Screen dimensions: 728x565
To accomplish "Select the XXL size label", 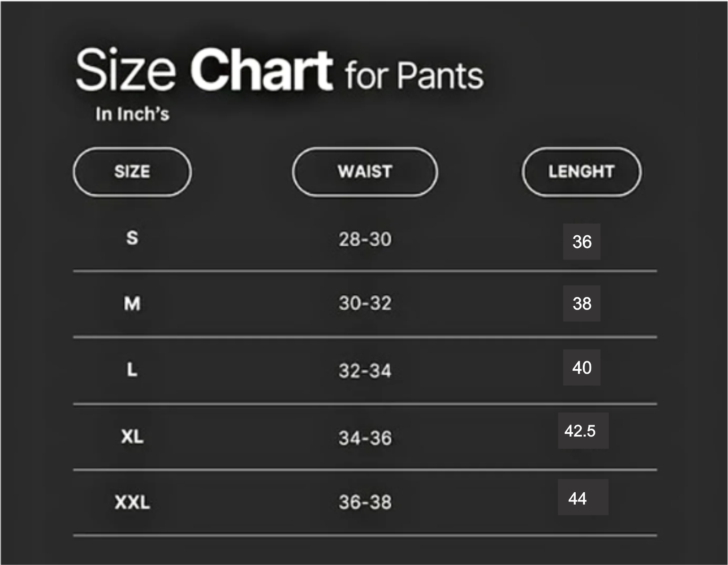I will tap(132, 502).
